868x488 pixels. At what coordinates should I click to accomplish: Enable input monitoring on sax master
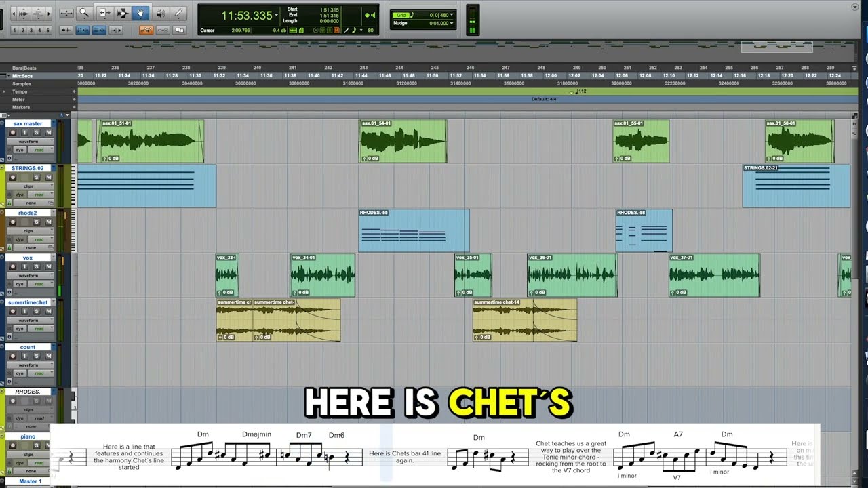click(x=24, y=133)
